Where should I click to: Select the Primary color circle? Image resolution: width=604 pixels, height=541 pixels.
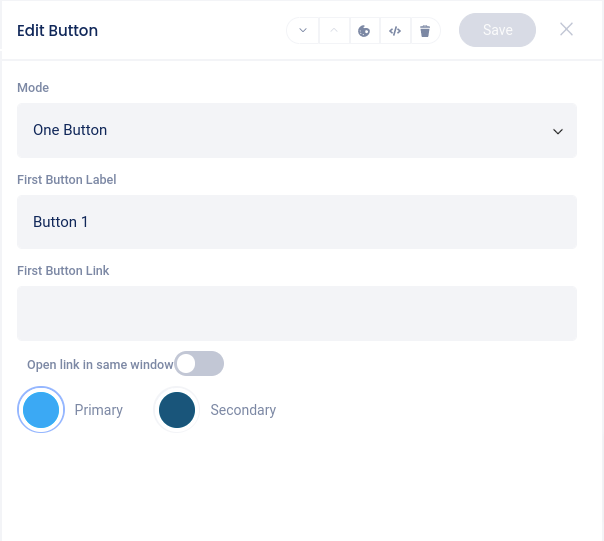click(41, 410)
